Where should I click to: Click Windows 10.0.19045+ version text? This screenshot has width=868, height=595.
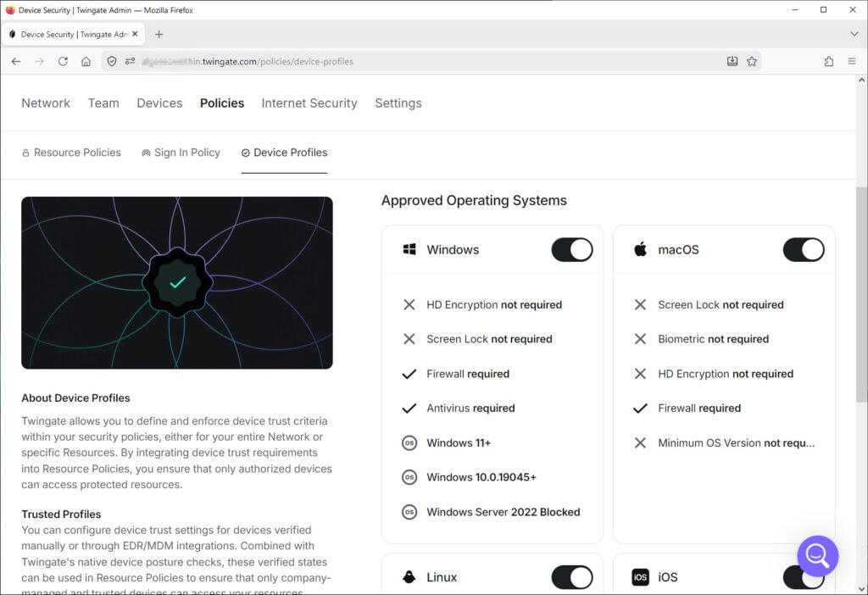pyautogui.click(x=481, y=477)
